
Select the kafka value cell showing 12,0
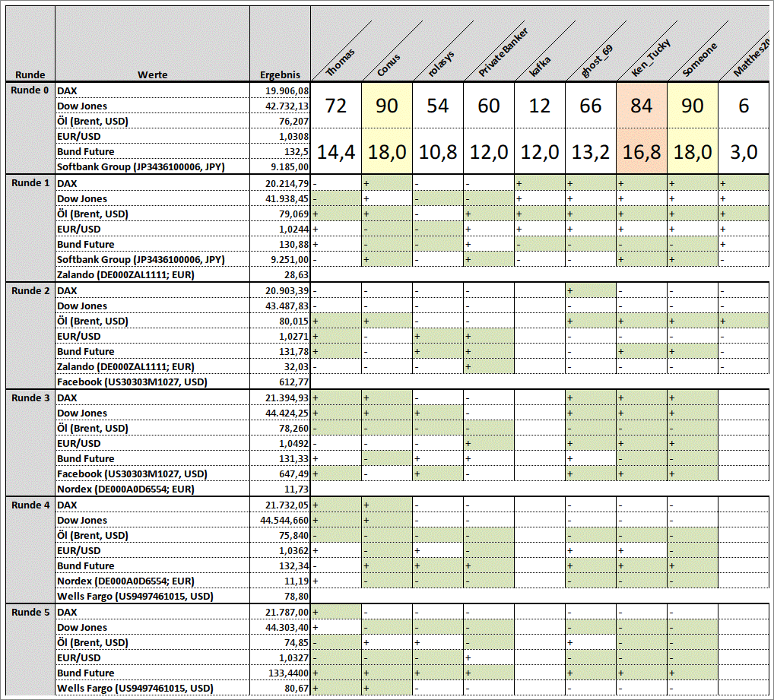540,152
